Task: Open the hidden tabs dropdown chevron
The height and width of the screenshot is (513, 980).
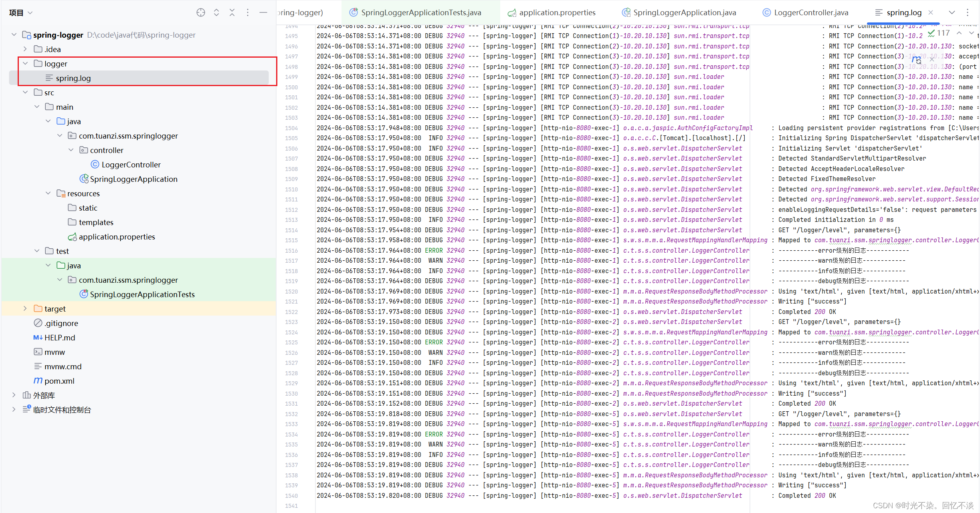Action: 952,12
